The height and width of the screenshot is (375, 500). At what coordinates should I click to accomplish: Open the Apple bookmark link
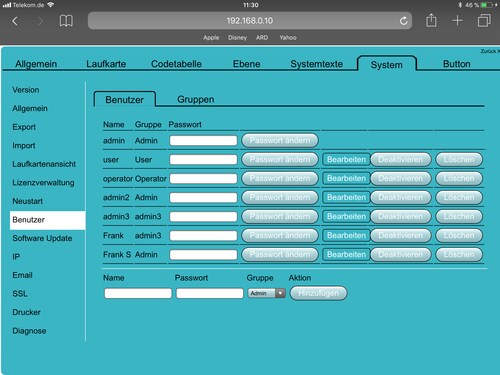(211, 38)
